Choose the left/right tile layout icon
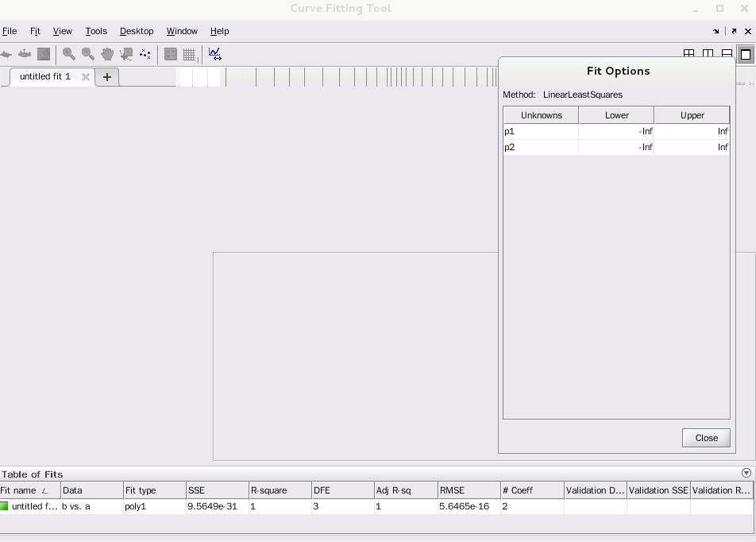Image resolution: width=756 pixels, height=542 pixels. pyautogui.click(x=708, y=53)
